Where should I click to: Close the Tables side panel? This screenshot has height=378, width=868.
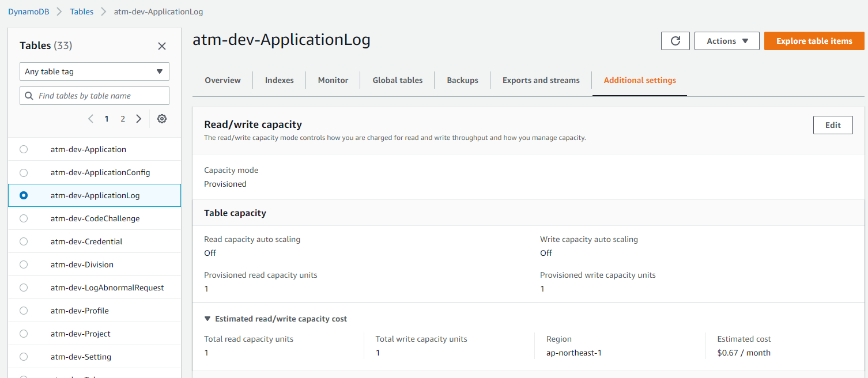[162, 46]
